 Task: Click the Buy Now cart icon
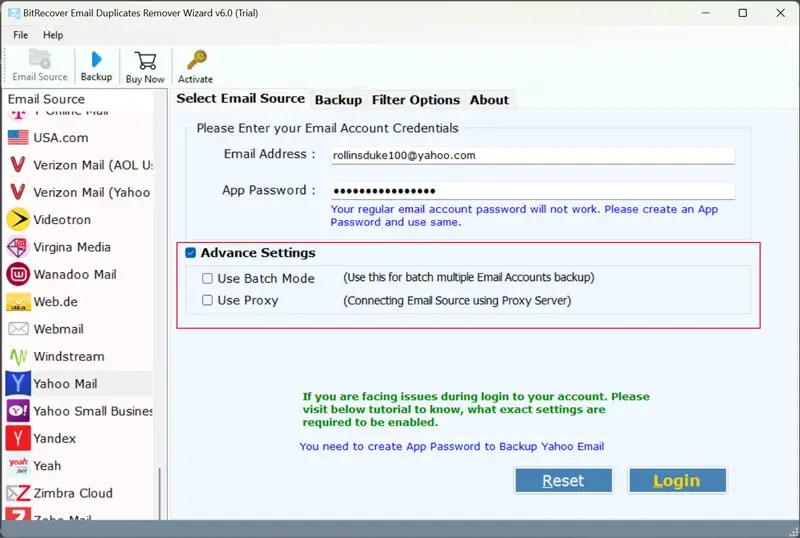(x=145, y=66)
